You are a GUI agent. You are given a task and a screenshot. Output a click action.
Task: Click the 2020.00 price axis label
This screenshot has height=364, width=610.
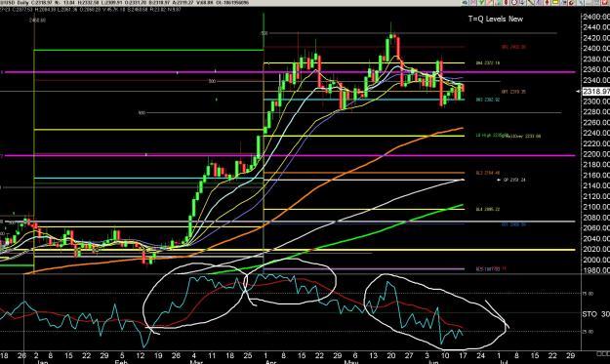(596, 249)
